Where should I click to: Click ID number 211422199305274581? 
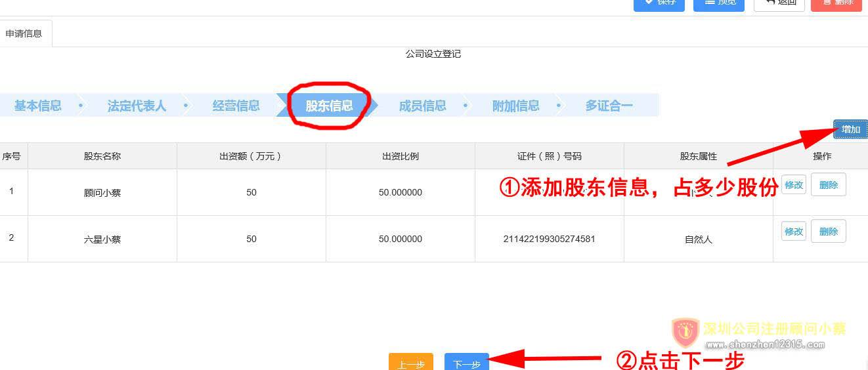tap(550, 239)
